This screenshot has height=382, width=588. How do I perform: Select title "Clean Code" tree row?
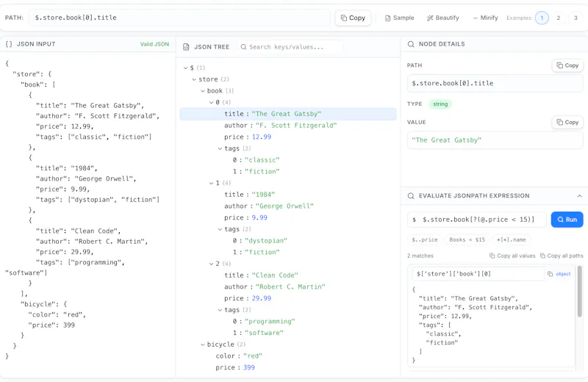tap(288, 275)
